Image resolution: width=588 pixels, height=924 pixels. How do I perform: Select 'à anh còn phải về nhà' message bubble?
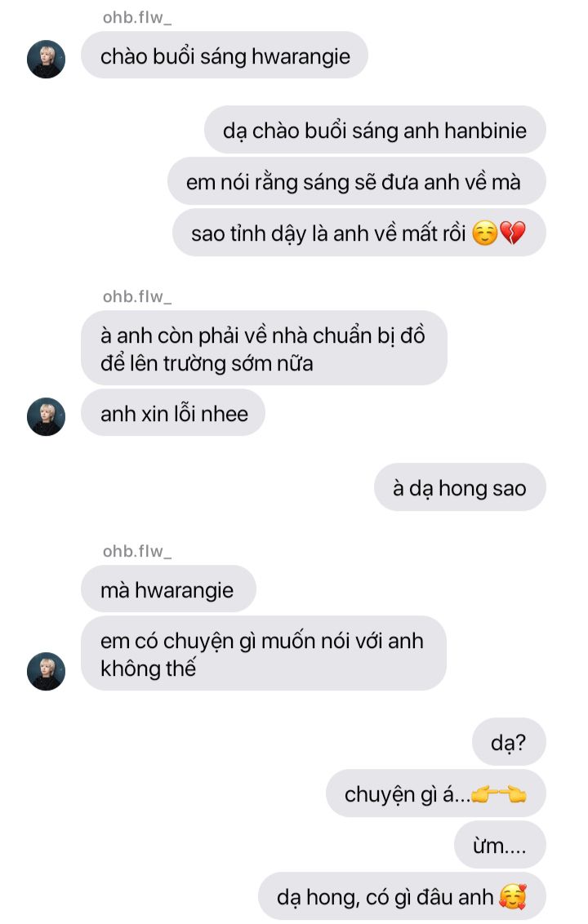264,349
